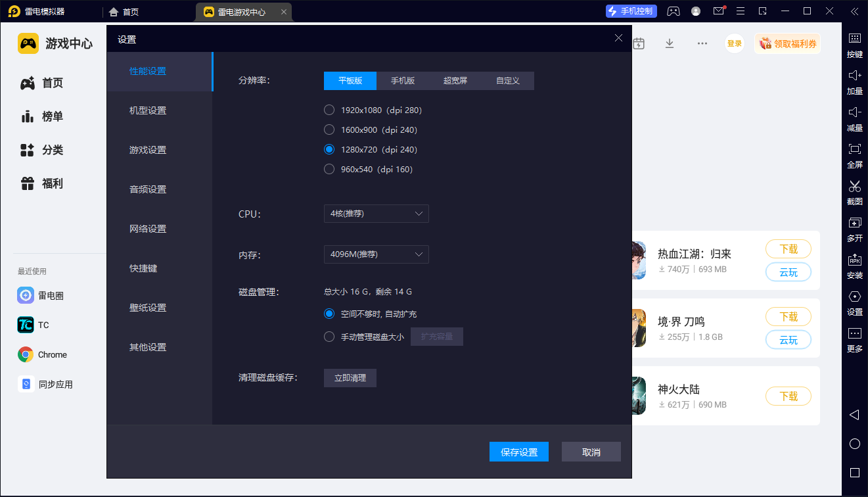868x497 pixels.
Task: Open the gamepad icon in title bar
Action: pos(674,11)
